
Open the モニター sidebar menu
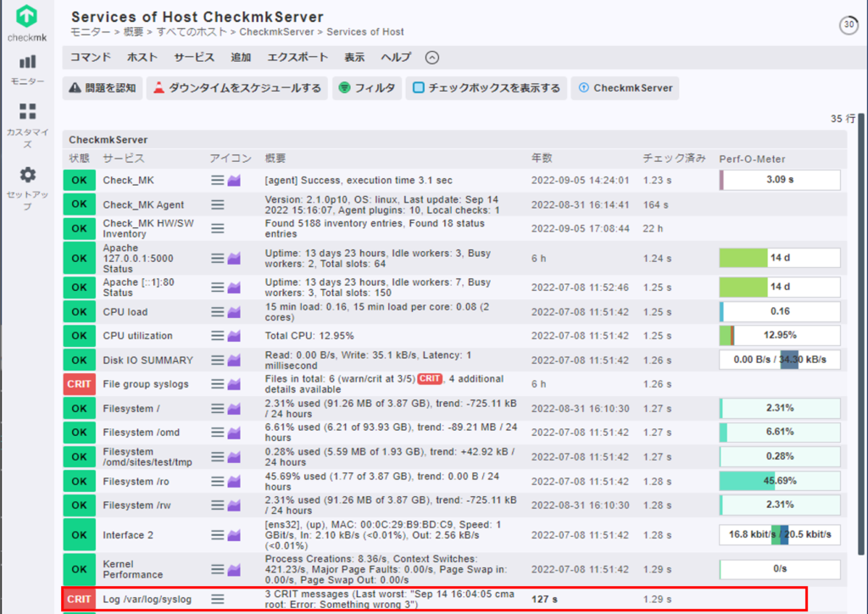(27, 70)
